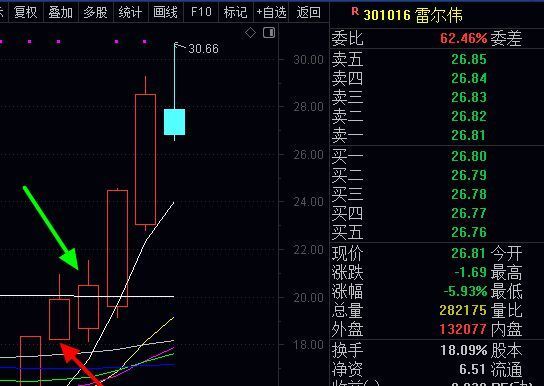Click the tallest red candlestick
544x386 pixels.
(x=145, y=160)
